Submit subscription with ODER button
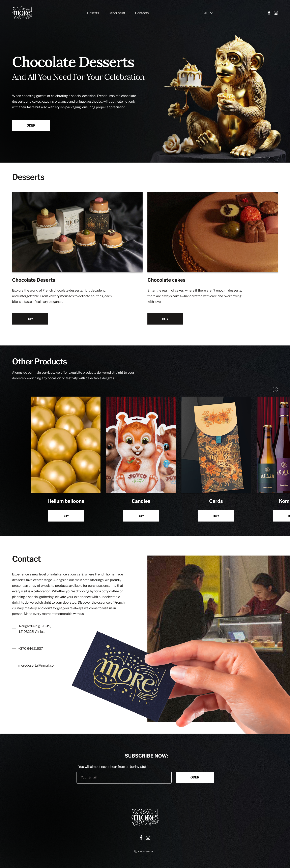 coord(195,777)
